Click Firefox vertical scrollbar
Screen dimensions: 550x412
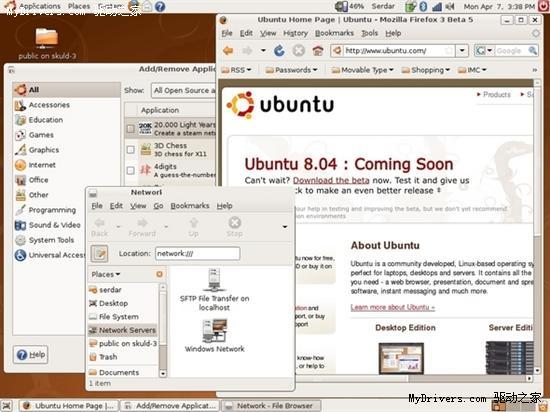click(537, 227)
